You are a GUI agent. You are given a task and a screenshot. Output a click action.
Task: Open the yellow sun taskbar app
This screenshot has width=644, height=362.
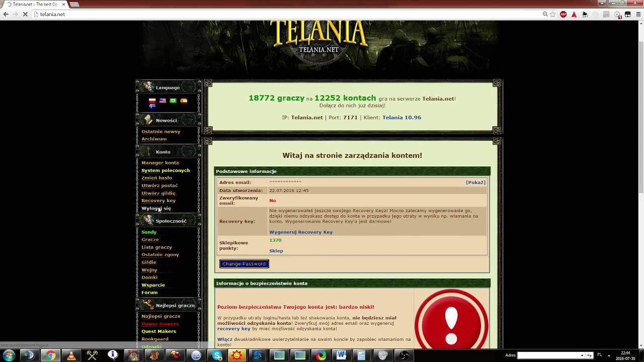click(x=236, y=355)
